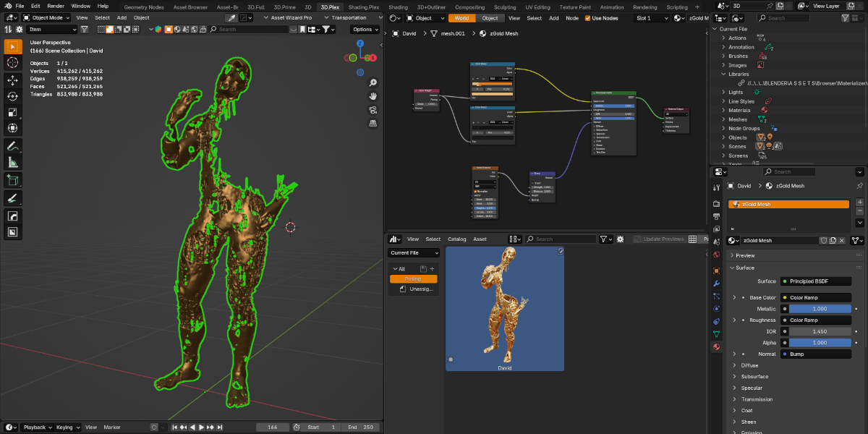Image resolution: width=868 pixels, height=434 pixels.
Task: Click the viewport zoom magnifier icon
Action: [373, 83]
